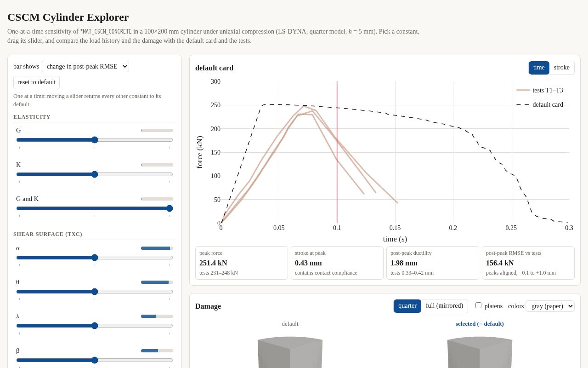Select the quarter damage view

pos(407,306)
